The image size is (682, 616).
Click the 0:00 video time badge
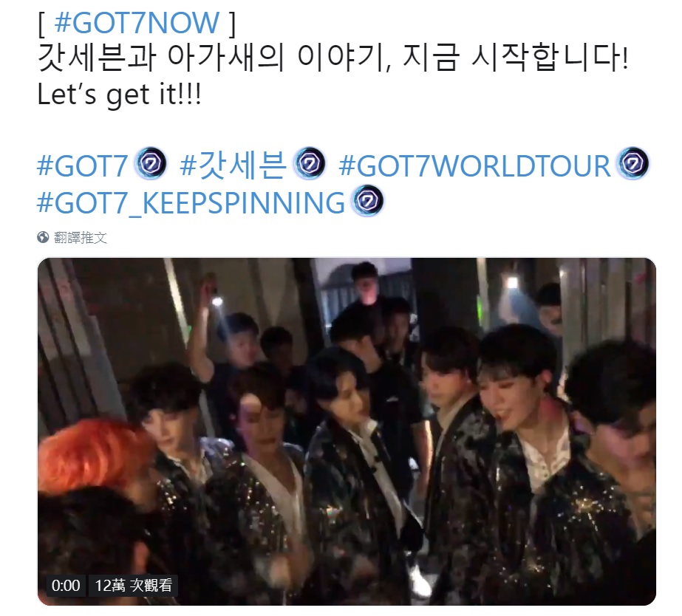[66, 586]
